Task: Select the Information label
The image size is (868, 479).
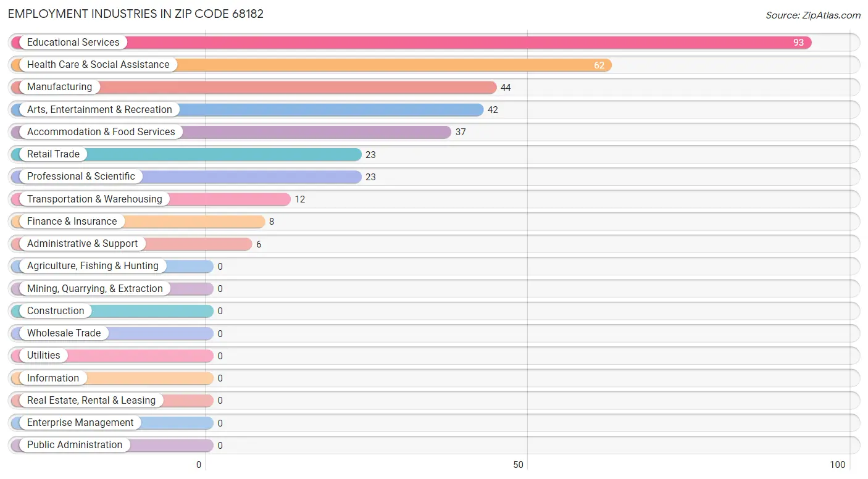Action: tap(53, 378)
